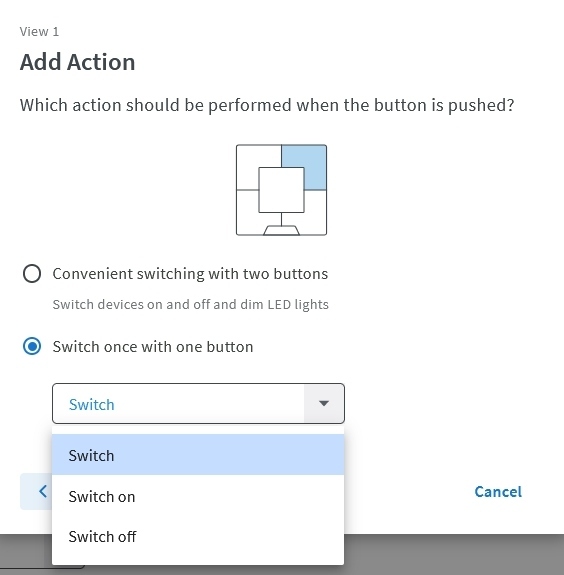Click the trapezoid base of the switch diagram

coord(281,230)
